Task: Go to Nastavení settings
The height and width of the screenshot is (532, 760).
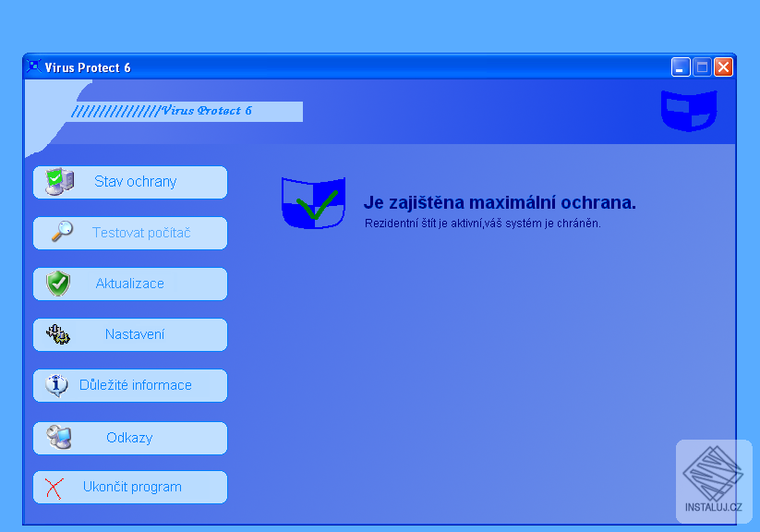Action: (130, 335)
